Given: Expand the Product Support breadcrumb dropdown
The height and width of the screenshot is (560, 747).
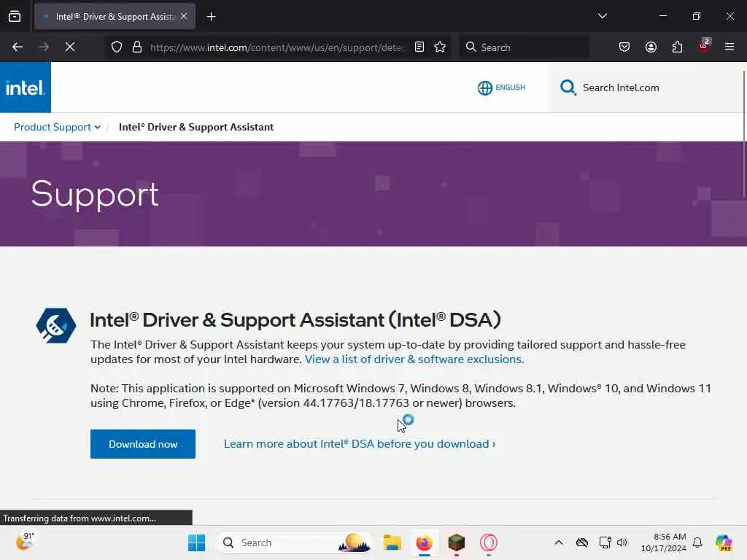Looking at the screenshot, I should pos(57,127).
